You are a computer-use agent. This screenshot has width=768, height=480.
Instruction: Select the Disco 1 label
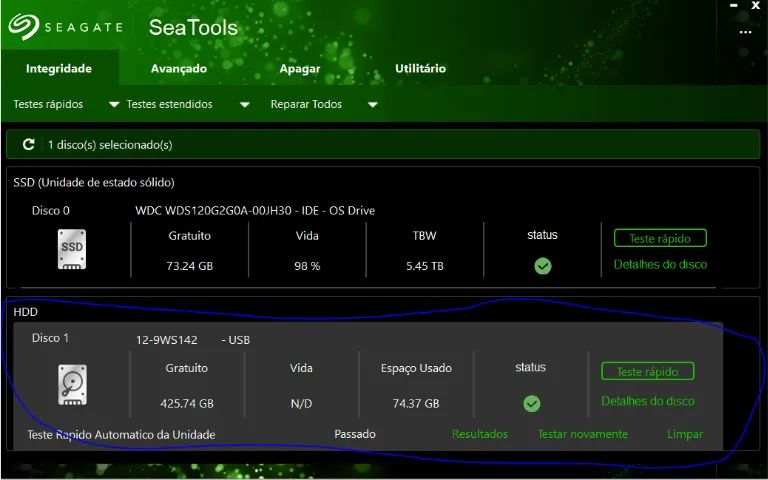(50, 338)
